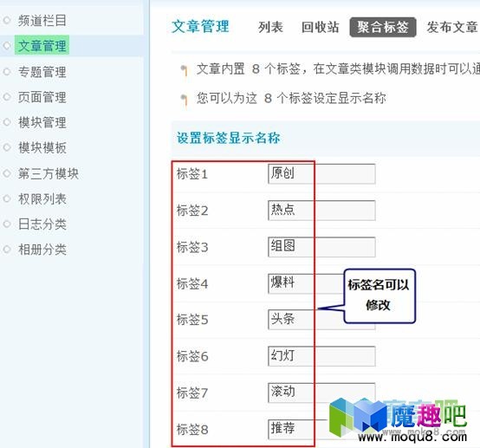Screen dimensions: 480x448
Task: Click the 标签7 field containing 滚动
Action: point(321,393)
